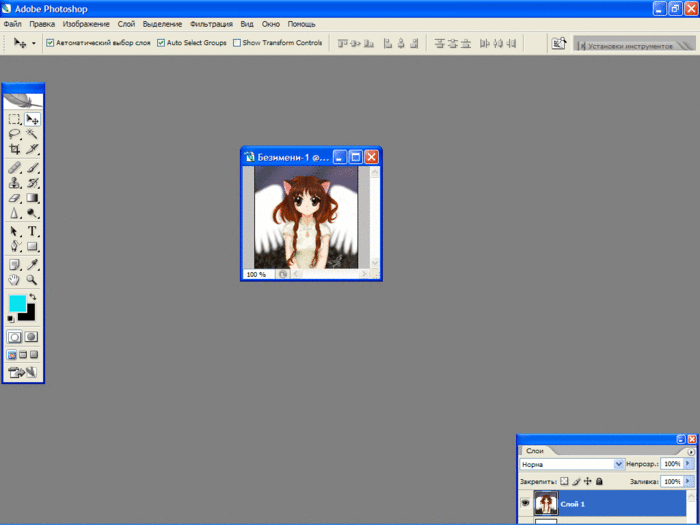Screen dimensions: 700x525
Task: Open the black background color picker
Action: (x=29, y=315)
